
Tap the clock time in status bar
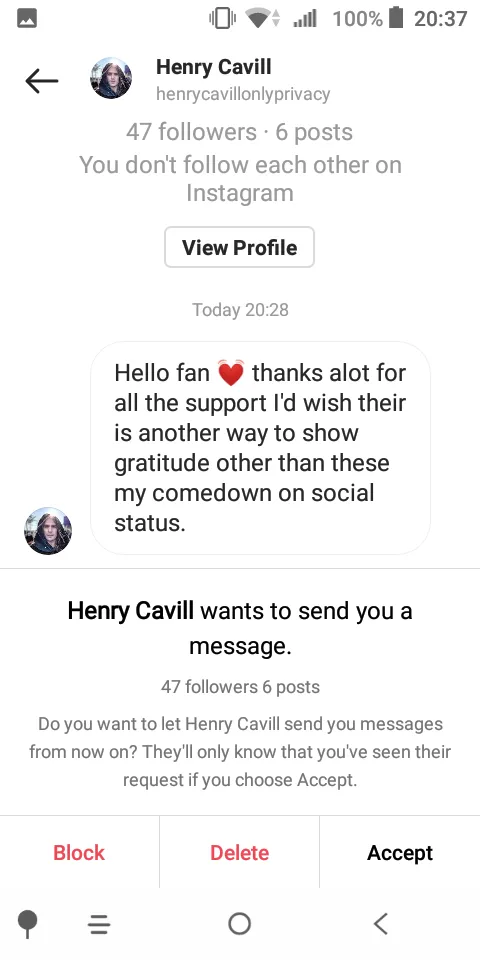(x=441, y=18)
